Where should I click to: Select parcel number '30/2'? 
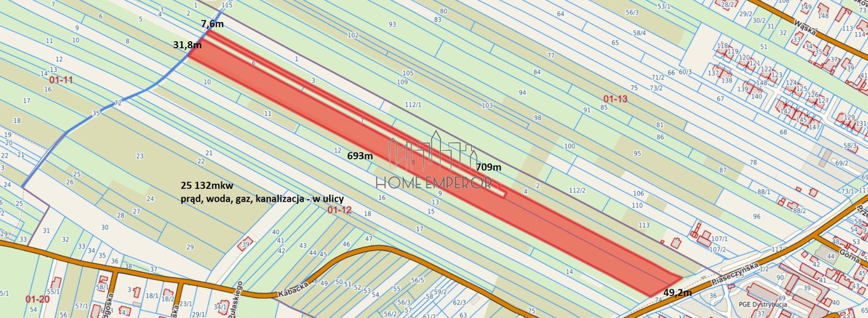click(x=759, y=20)
